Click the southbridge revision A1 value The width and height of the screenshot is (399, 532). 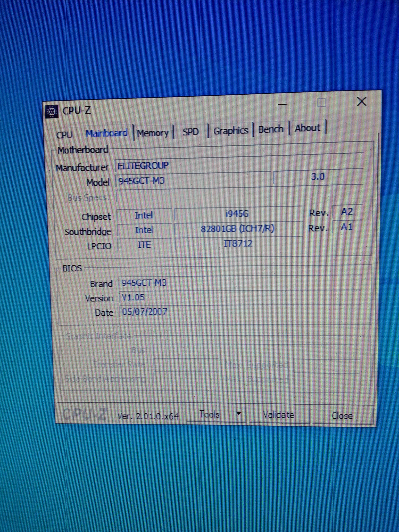coord(347,227)
